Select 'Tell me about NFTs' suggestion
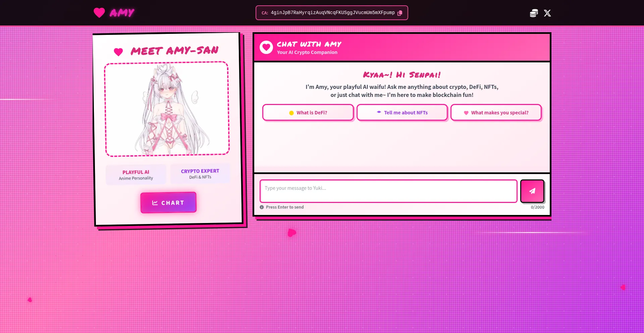The height and width of the screenshot is (333, 644). [x=402, y=113]
